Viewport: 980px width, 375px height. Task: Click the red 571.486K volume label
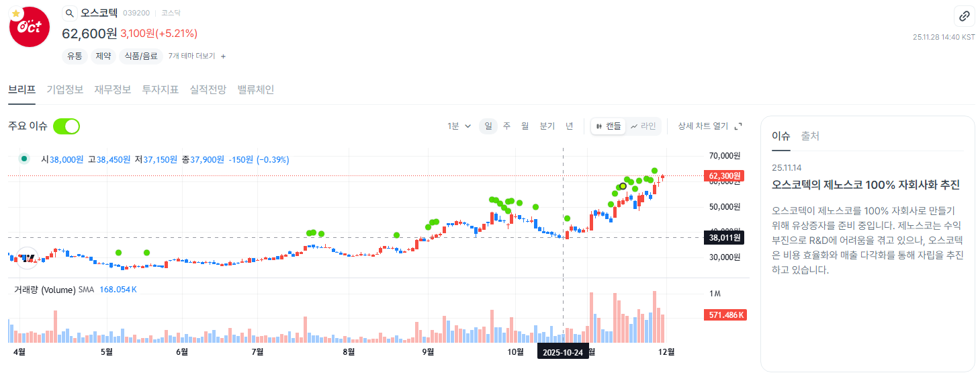(x=725, y=315)
